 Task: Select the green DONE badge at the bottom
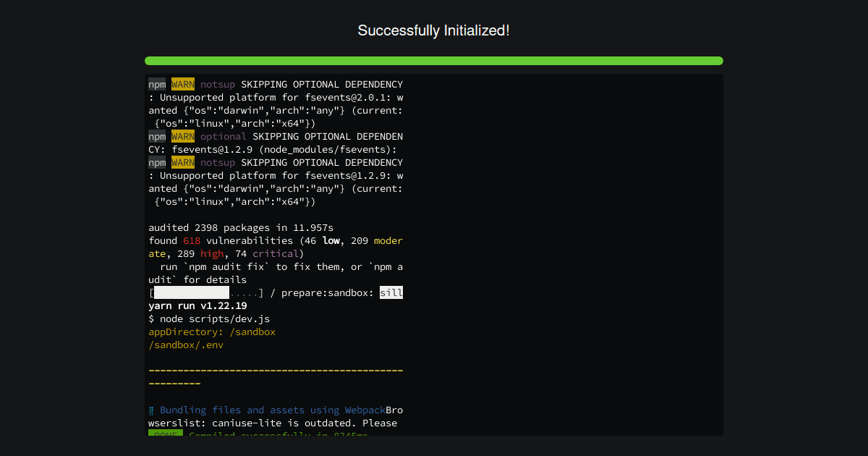click(165, 436)
